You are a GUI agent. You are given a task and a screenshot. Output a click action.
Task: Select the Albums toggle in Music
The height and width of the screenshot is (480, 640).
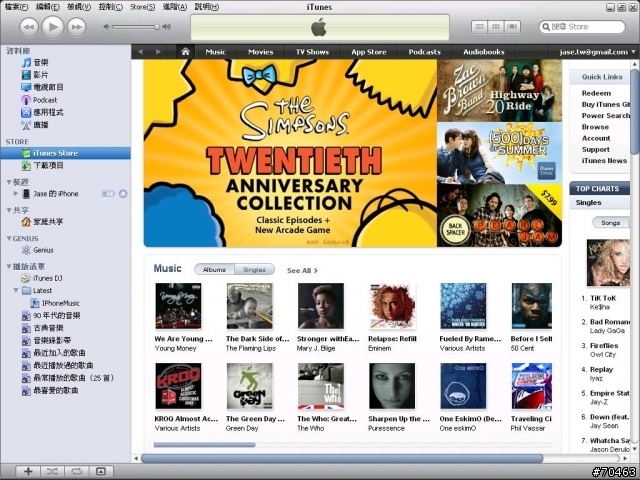(x=214, y=269)
